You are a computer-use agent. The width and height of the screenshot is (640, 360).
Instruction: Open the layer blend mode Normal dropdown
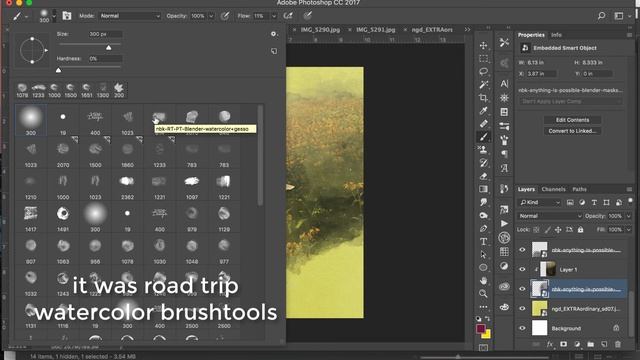(x=550, y=216)
